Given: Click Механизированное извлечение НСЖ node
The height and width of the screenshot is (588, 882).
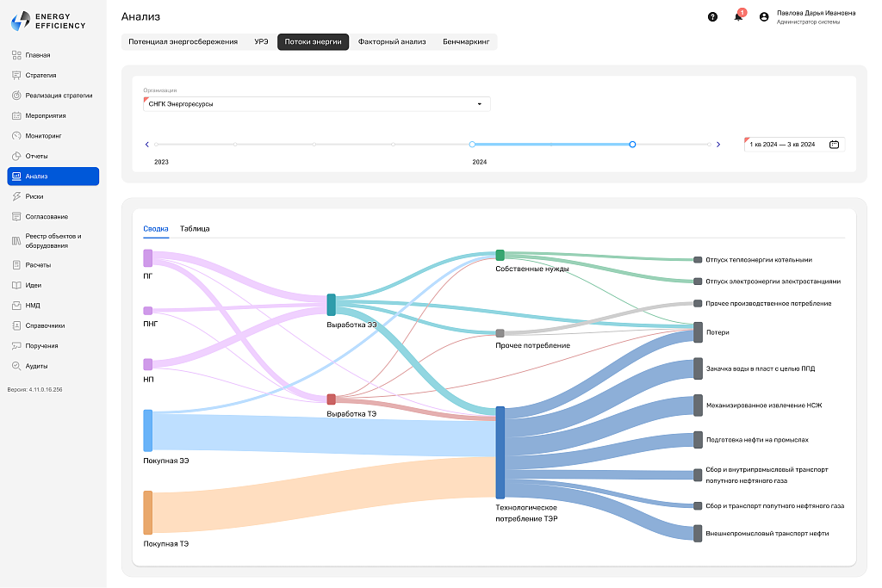Looking at the screenshot, I should 698,405.
